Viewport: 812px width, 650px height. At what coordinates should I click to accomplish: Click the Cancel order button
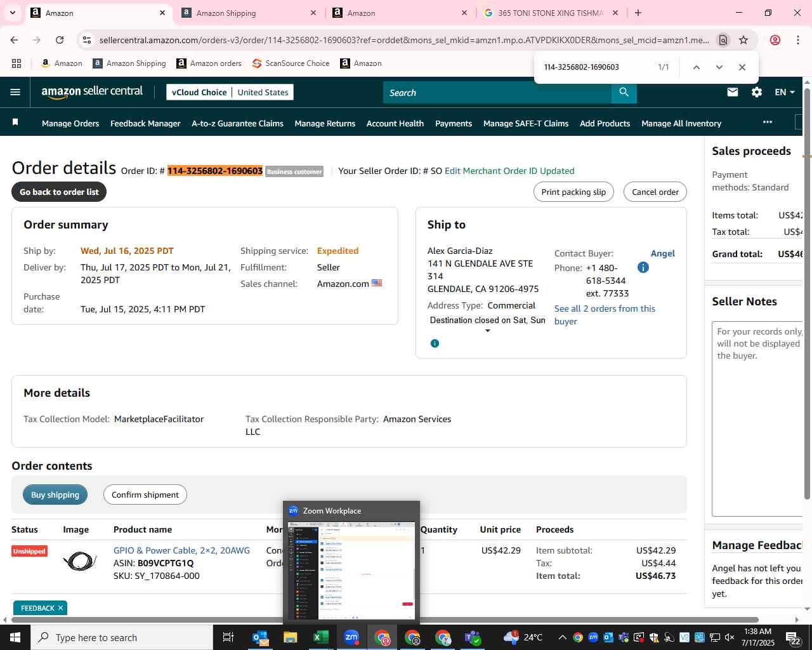click(655, 192)
